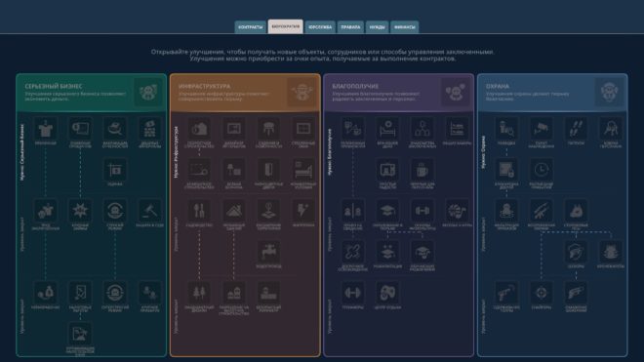644x362 pixels.
Task: Open the Правила tab
Action: (x=350, y=27)
